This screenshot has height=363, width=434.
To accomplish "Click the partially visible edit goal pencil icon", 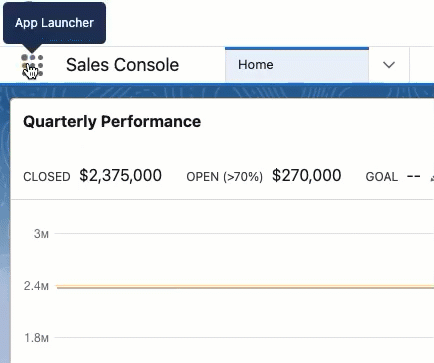I will point(432,177).
